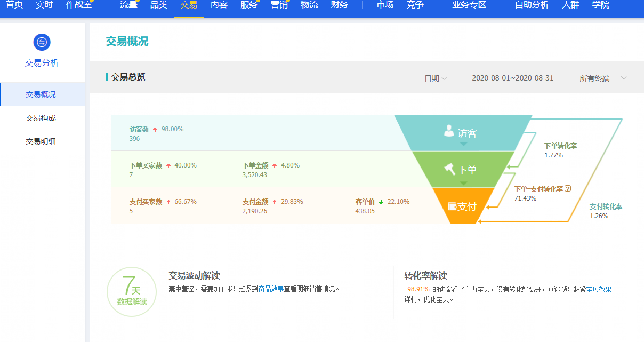Go to the 业务专区 tab
644x342 pixels.
pos(470,5)
